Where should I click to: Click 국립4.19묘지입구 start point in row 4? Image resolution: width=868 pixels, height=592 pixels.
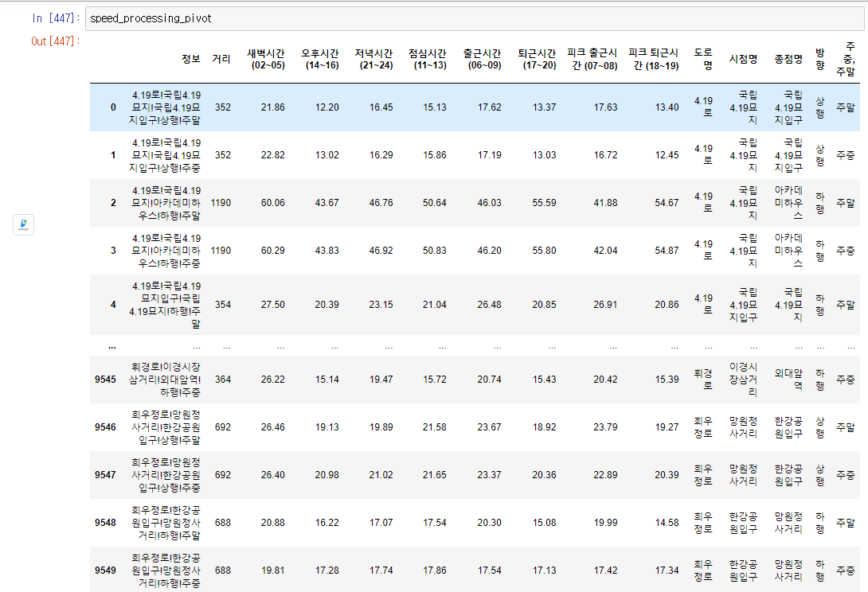tap(744, 304)
